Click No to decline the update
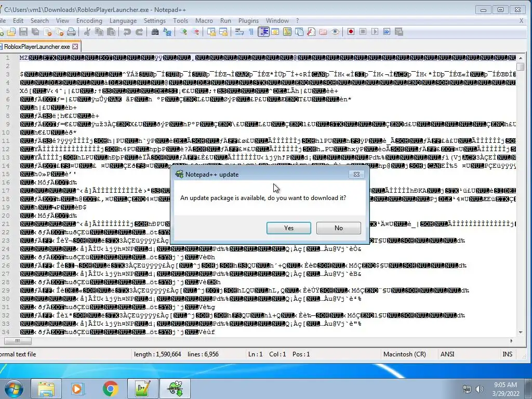Screen dimensions: 532x399 pyautogui.click(x=339, y=228)
